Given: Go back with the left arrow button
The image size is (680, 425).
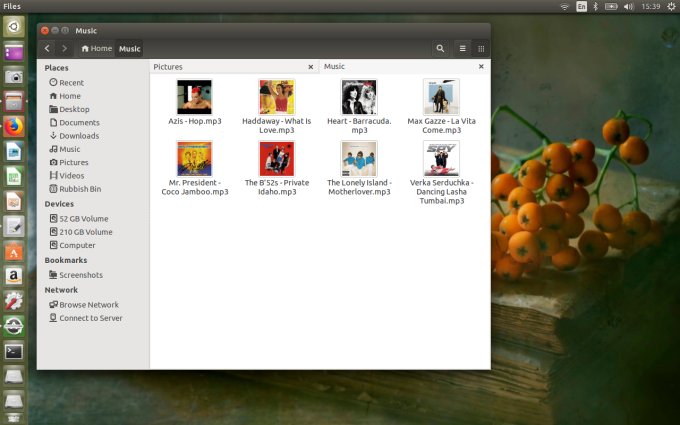Looking at the screenshot, I should pyautogui.click(x=47, y=48).
